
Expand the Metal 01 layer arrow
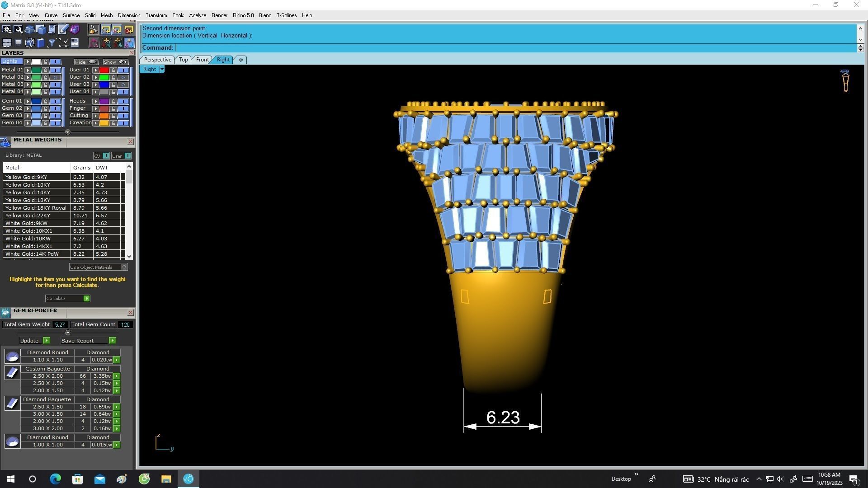click(28, 70)
